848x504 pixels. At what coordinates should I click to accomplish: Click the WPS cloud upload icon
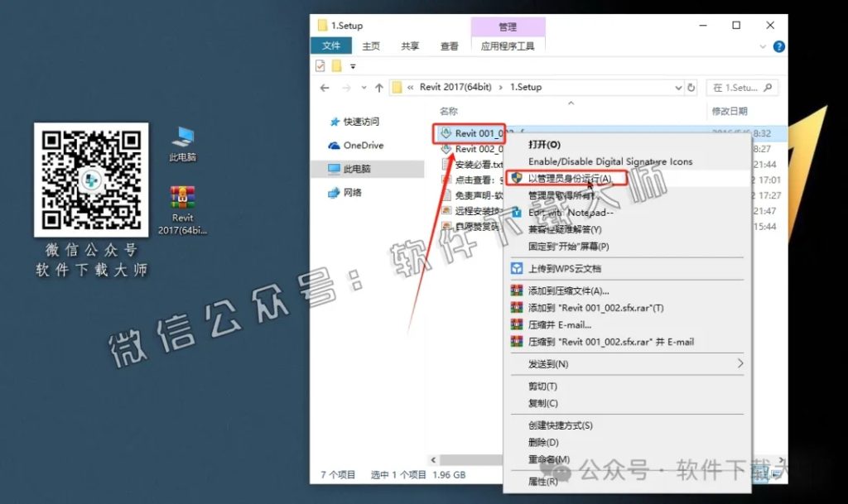click(518, 266)
